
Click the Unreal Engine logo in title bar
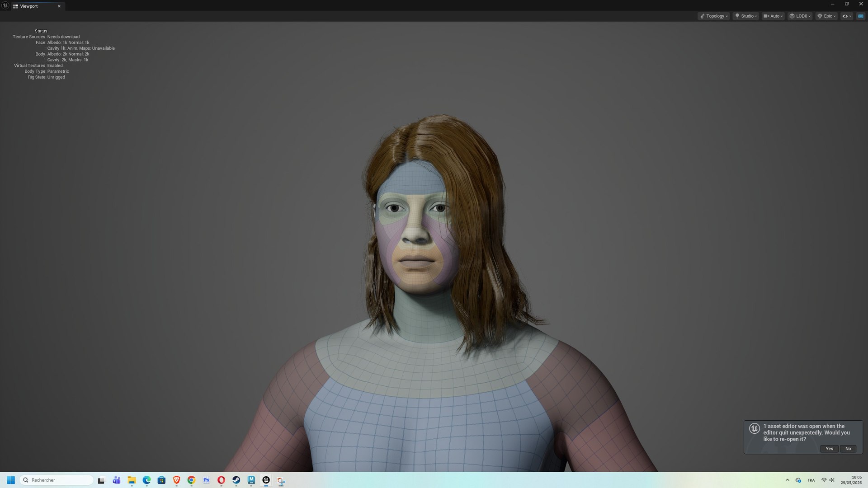coord(5,5)
